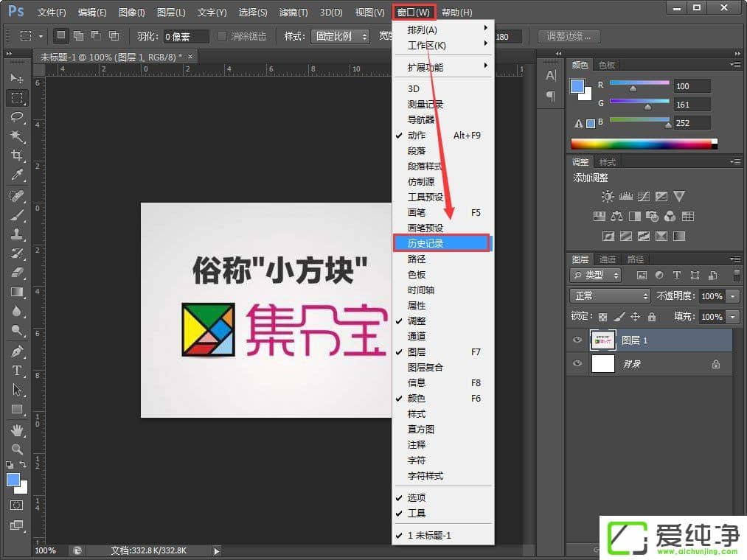Open the 固定比例 style dropdown
Viewport: 747px width, 560px height.
341,36
